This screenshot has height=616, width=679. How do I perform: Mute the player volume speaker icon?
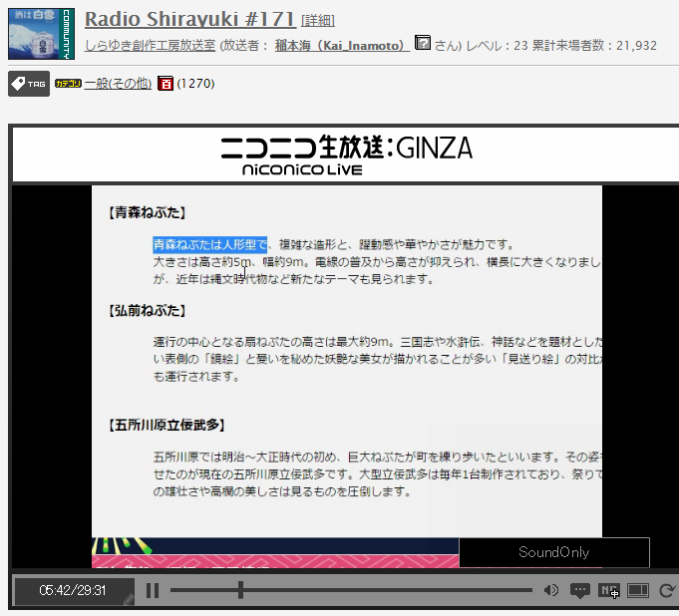coord(550,590)
